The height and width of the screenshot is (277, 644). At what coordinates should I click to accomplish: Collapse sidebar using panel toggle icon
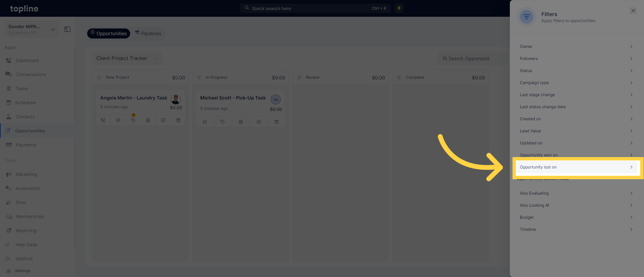[x=67, y=29]
